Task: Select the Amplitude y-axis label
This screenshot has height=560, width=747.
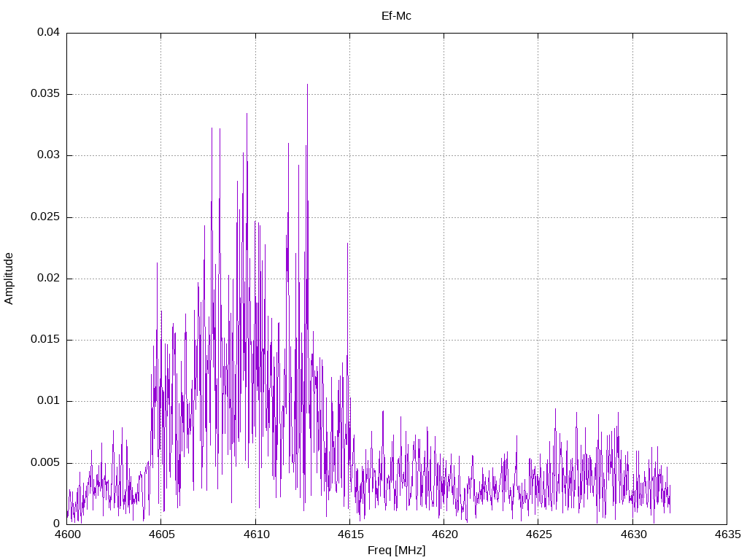Action: 9,279
